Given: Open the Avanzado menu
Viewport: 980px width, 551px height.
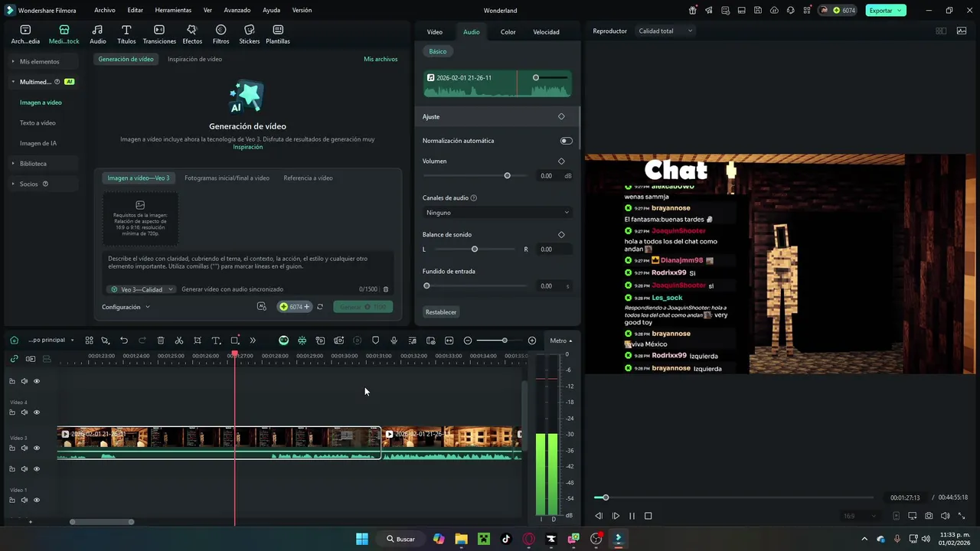Looking at the screenshot, I should point(237,11).
